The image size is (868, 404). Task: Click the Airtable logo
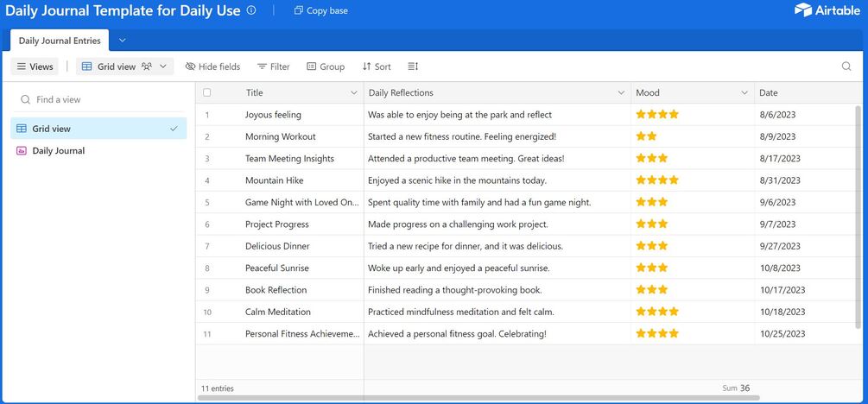click(x=827, y=10)
